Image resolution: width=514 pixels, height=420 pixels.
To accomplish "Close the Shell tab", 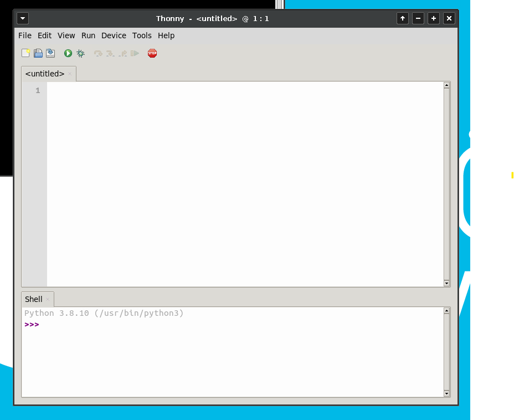I will coord(48,299).
